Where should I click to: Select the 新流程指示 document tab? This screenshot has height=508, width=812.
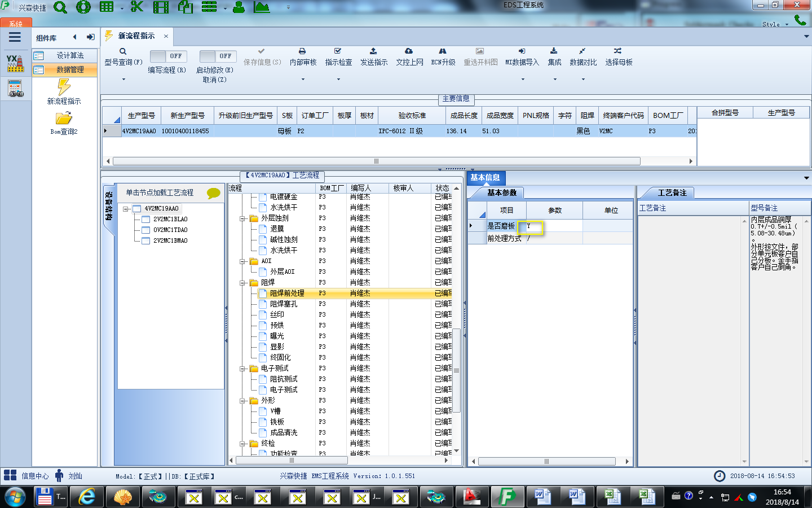(136, 36)
